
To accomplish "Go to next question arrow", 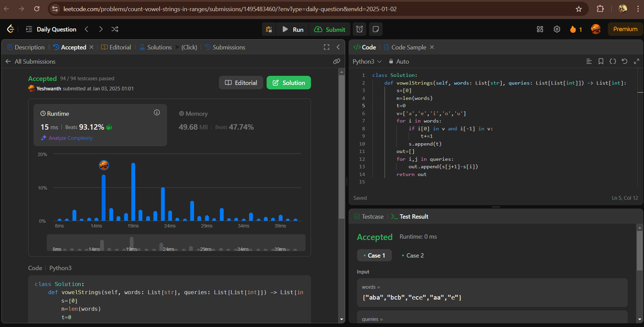I will 100,29.
